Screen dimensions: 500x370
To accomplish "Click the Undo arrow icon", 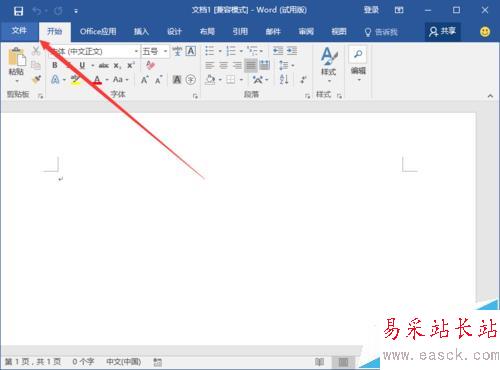I will [x=37, y=11].
